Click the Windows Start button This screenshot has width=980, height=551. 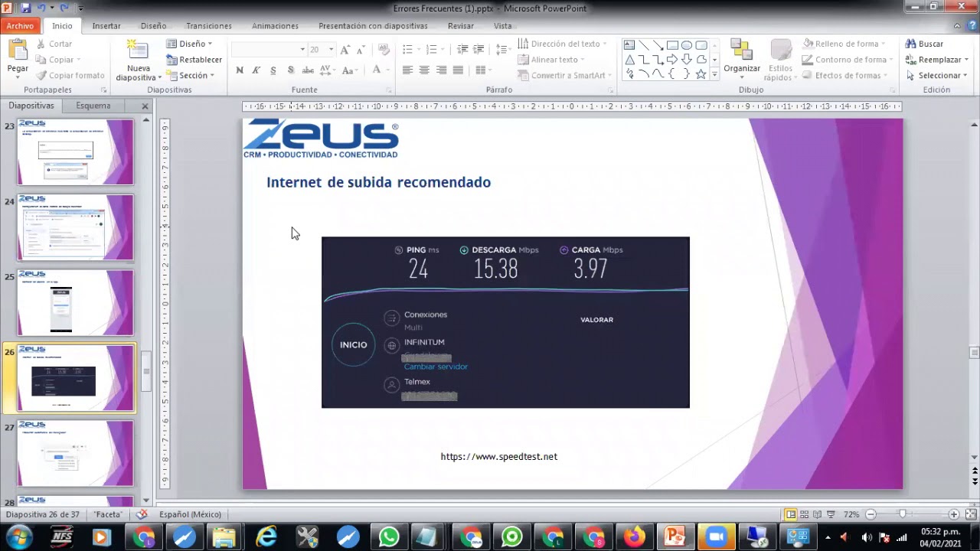tap(20, 537)
